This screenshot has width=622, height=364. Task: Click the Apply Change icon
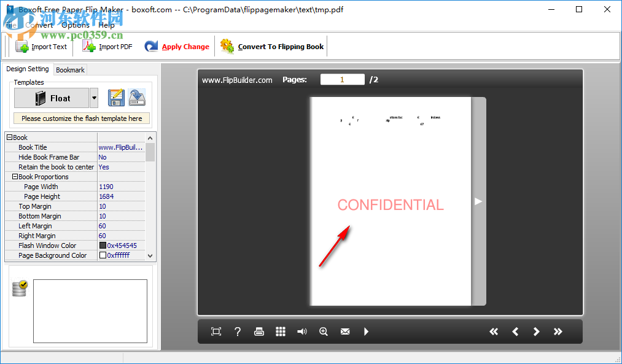coord(152,46)
